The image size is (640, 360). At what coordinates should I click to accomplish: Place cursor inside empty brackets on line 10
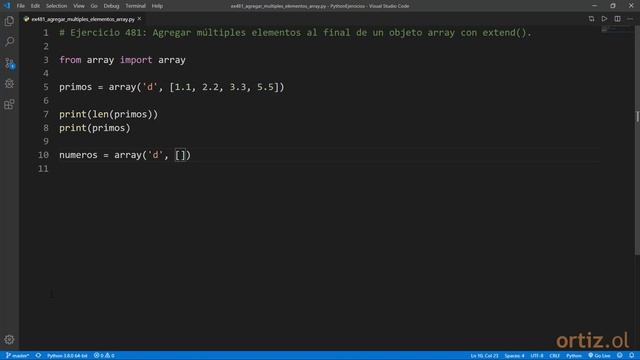point(180,155)
